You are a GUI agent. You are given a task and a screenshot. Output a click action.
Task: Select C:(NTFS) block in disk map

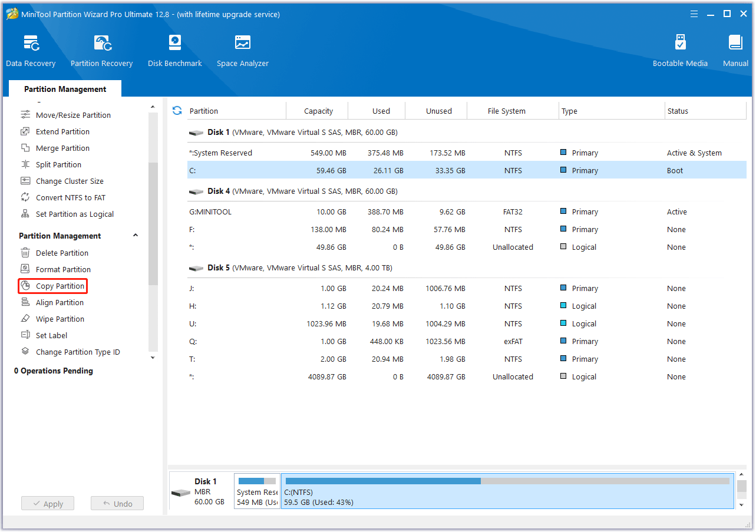click(508, 491)
